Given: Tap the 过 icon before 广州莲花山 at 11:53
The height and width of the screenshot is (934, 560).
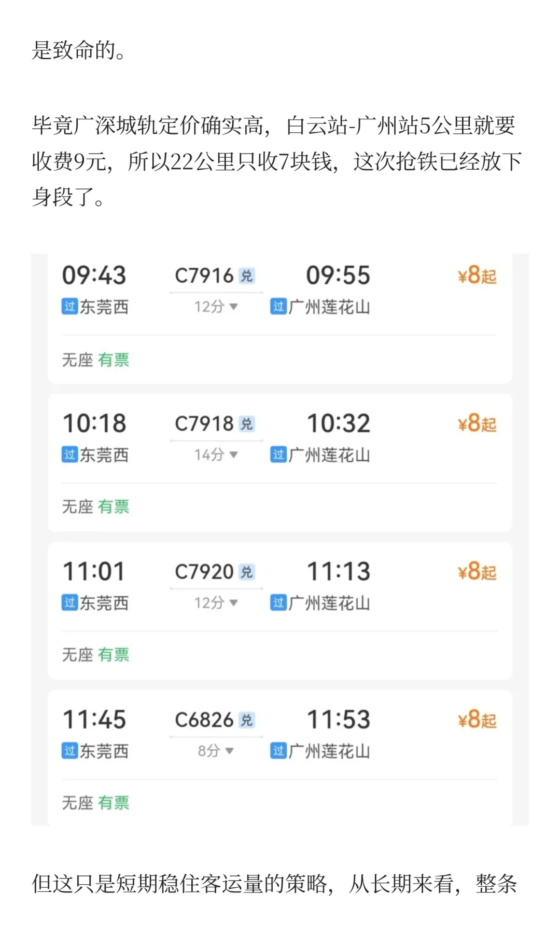Looking at the screenshot, I should [279, 751].
